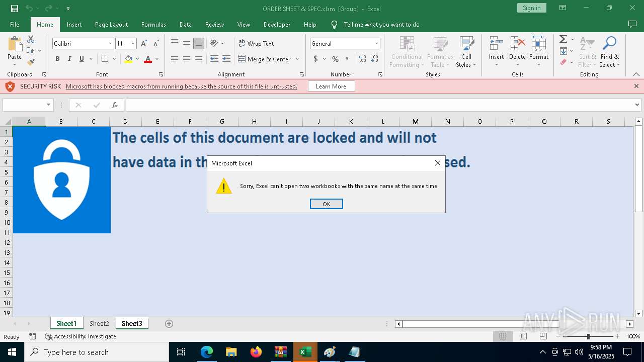The width and height of the screenshot is (644, 362).
Task: Click the Sign in button
Action: (531, 8)
